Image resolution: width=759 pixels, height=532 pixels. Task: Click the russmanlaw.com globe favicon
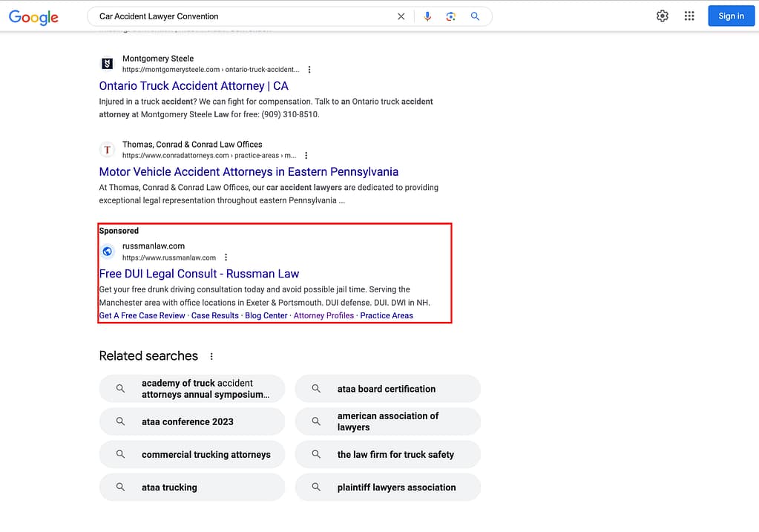click(x=107, y=252)
